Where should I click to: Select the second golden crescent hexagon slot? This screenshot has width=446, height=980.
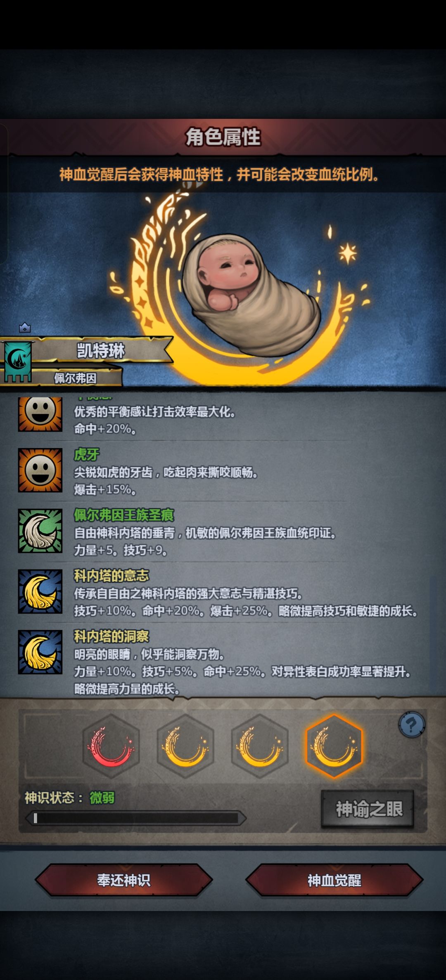(x=185, y=746)
